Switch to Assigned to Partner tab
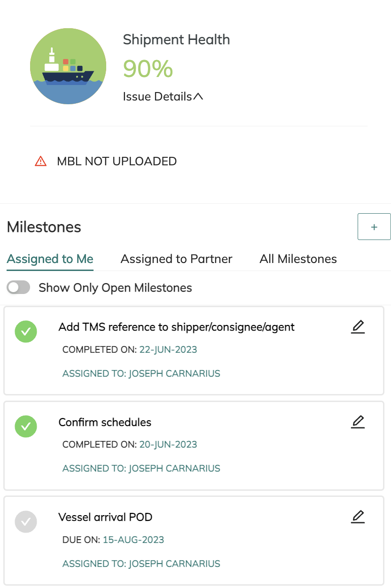This screenshot has height=588, width=391. (x=176, y=259)
